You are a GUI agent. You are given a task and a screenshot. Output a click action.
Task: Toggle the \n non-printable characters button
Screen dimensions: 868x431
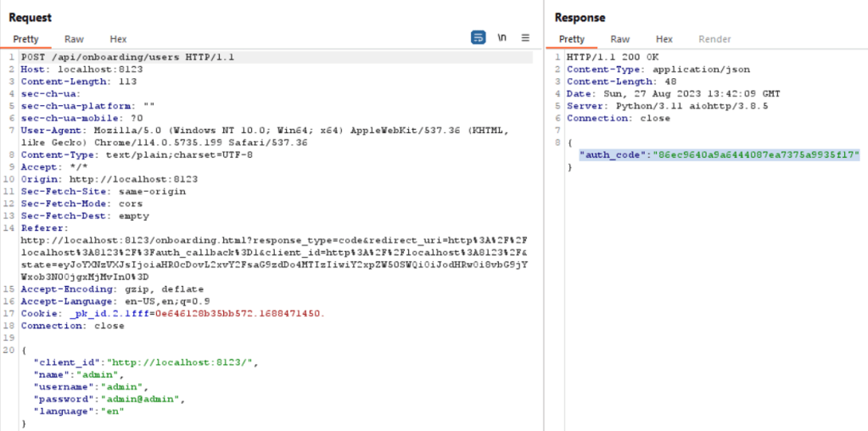[x=502, y=38]
